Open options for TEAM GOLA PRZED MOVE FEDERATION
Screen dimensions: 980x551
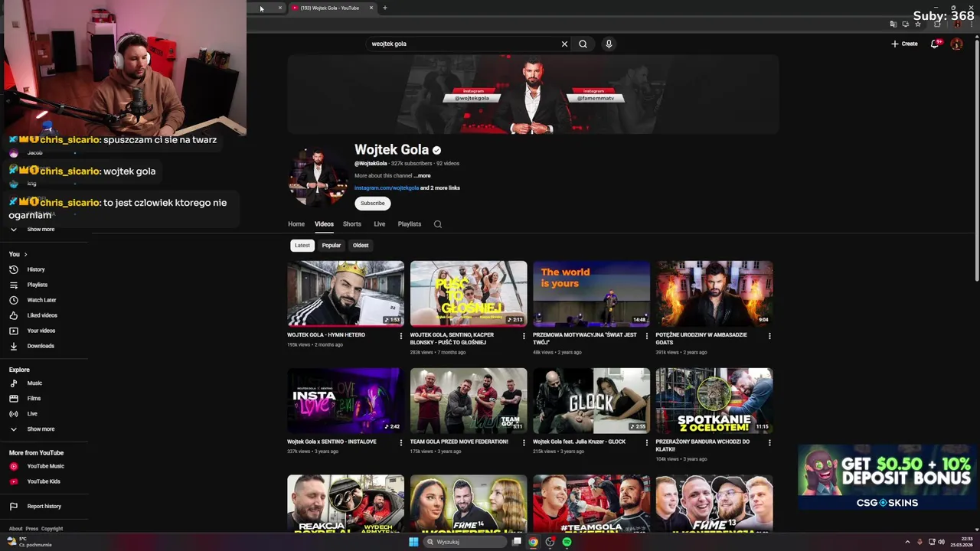[524, 442]
